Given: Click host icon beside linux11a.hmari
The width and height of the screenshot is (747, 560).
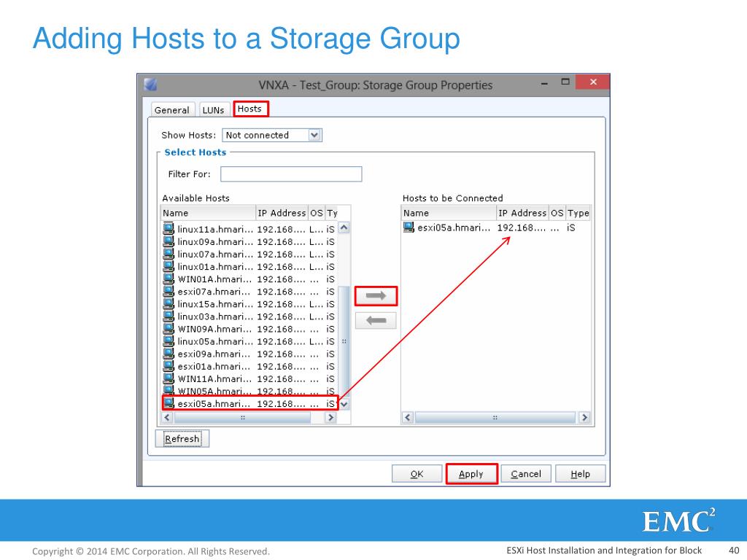Looking at the screenshot, I should coord(169,228).
